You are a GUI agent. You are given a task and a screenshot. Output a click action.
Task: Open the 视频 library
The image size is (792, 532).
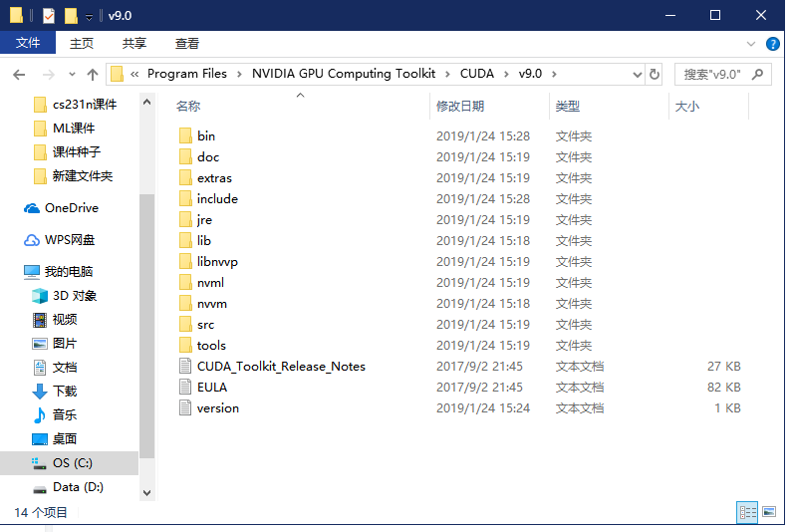tap(55, 320)
